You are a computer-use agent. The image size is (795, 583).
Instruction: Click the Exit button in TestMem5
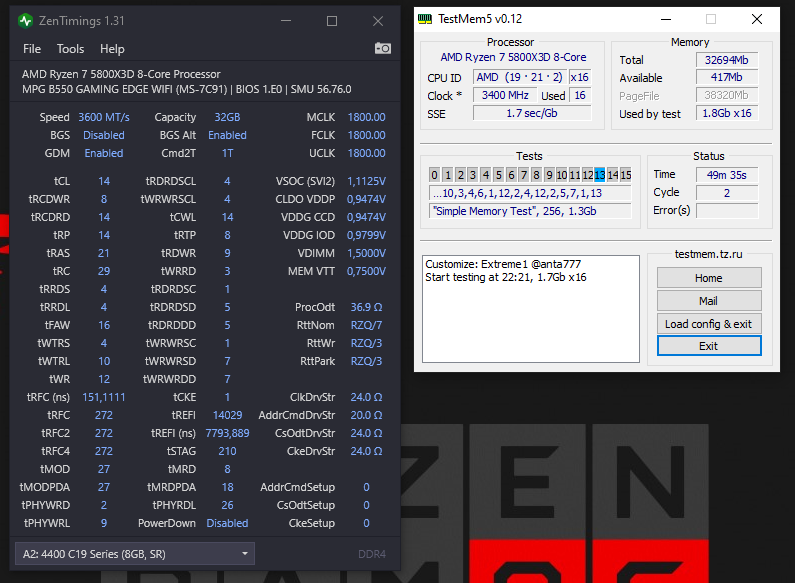[709, 346]
